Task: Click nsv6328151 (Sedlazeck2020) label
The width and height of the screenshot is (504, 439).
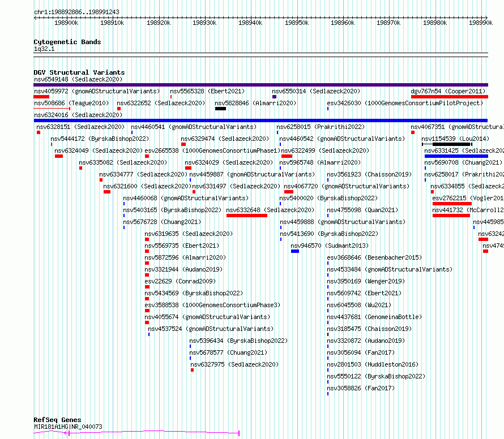Action: point(80,127)
